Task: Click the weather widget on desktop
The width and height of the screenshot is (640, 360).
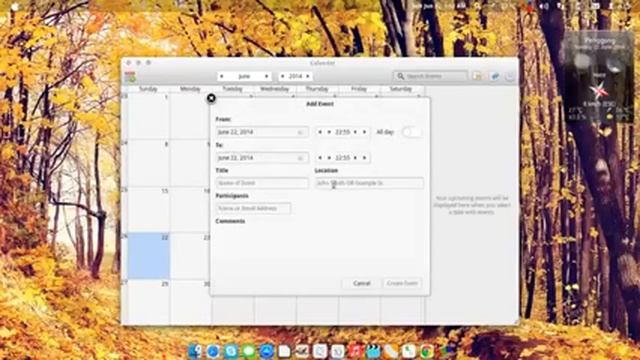Action: click(599, 78)
